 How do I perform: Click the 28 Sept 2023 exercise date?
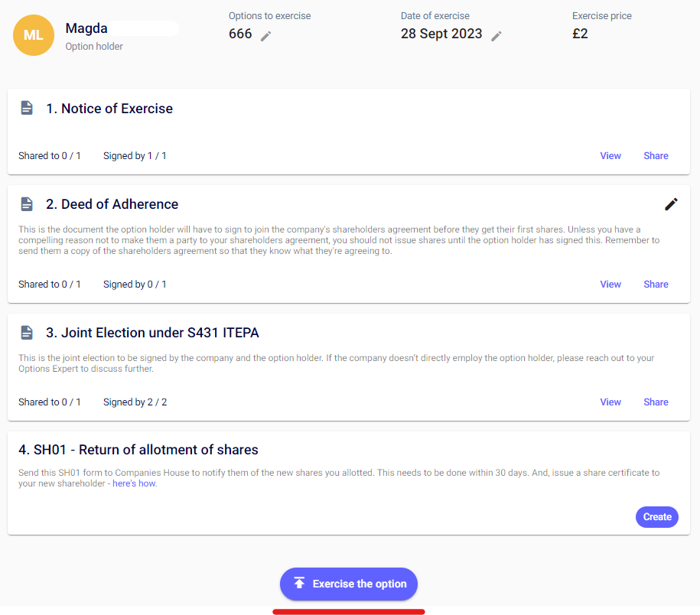pos(441,34)
